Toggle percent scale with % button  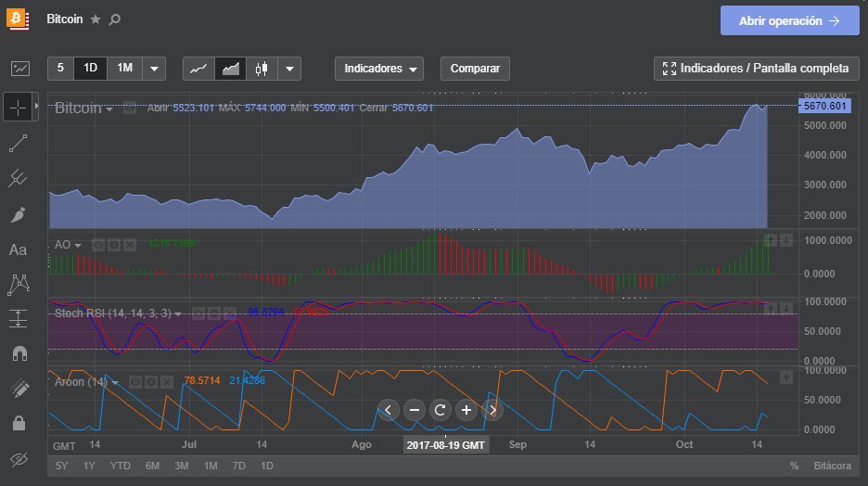click(x=795, y=467)
